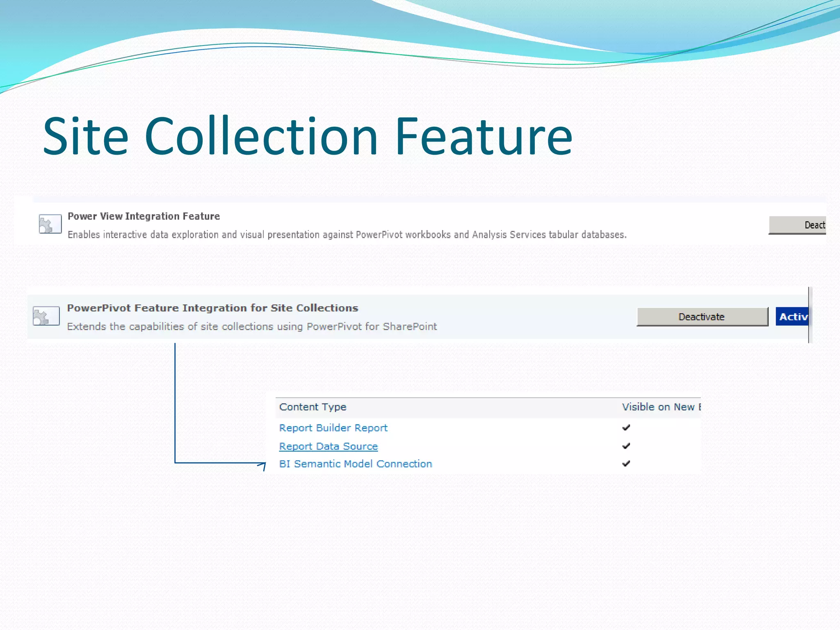Click the checkmark in Report Builder Report row
840x630 pixels.
pos(626,428)
